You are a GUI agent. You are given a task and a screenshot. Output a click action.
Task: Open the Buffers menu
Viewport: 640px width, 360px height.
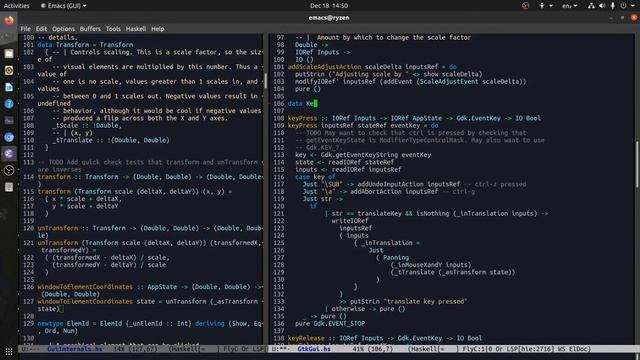[90, 29]
